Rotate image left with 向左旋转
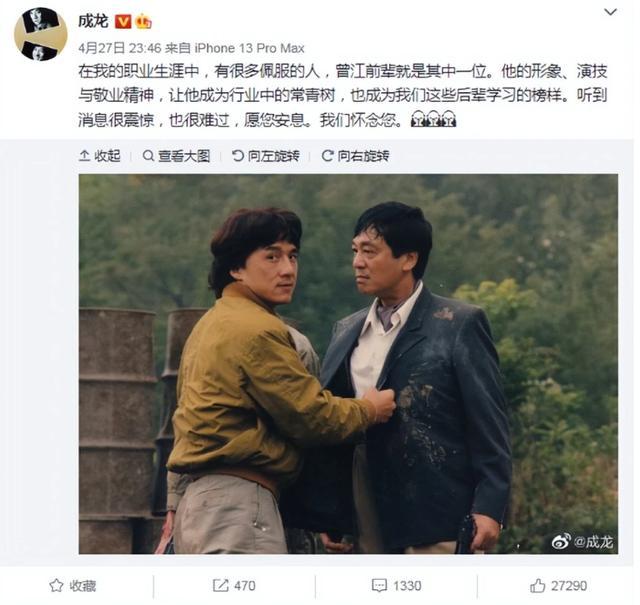640x605 pixels. (266, 156)
